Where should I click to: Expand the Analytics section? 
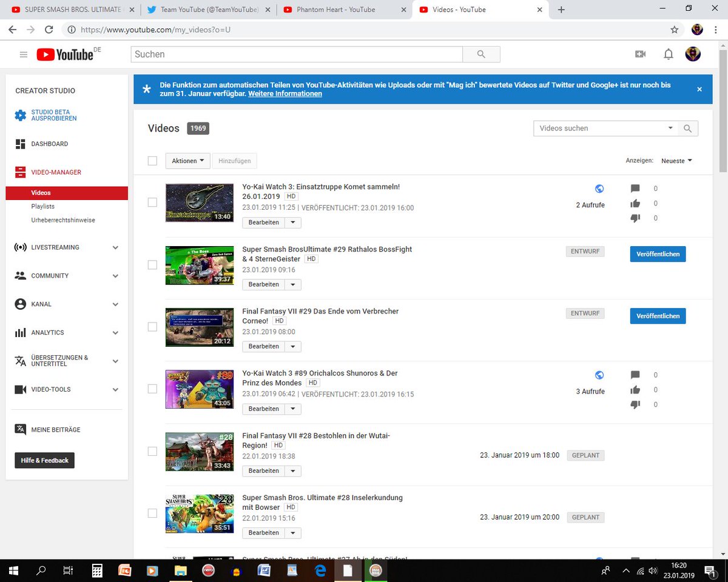tap(115, 333)
